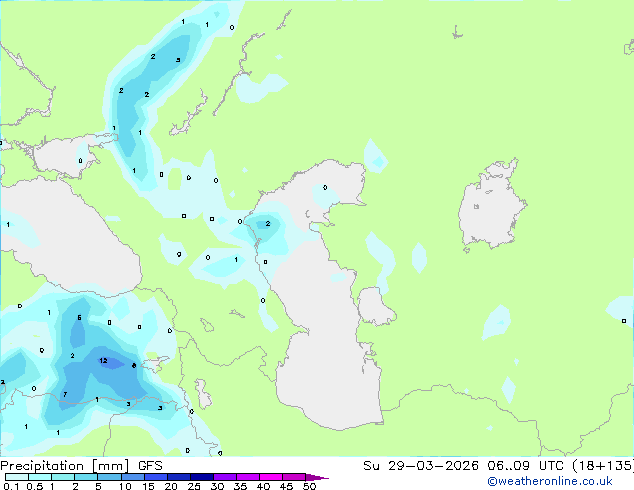Click the weatheronline.co.uk copyright link
634x490 pixels.
pyautogui.click(x=550, y=481)
